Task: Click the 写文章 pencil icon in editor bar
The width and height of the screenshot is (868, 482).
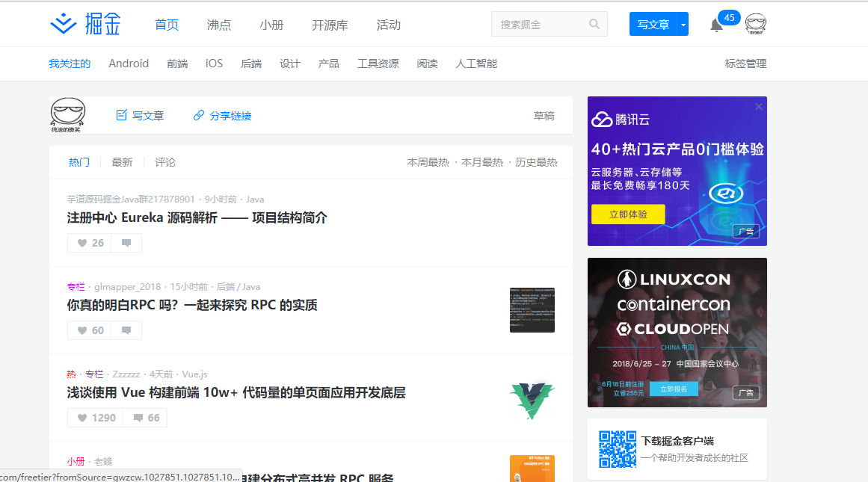Action: 122,115
